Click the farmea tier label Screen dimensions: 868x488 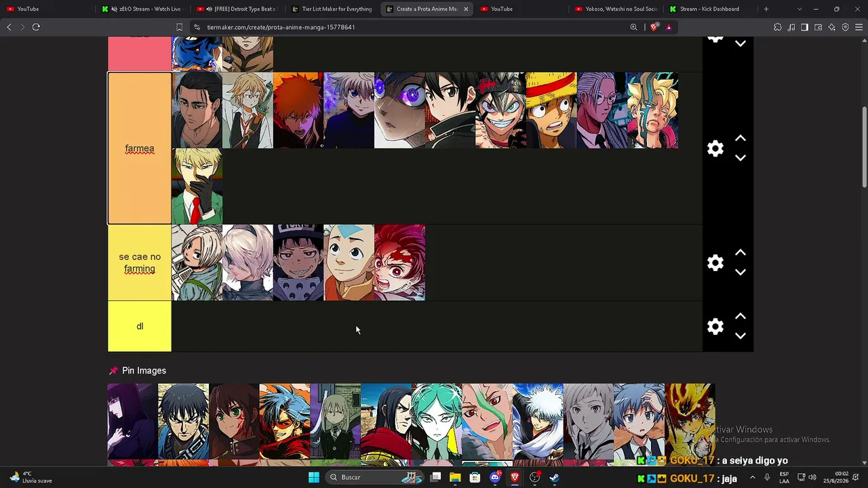point(140,148)
